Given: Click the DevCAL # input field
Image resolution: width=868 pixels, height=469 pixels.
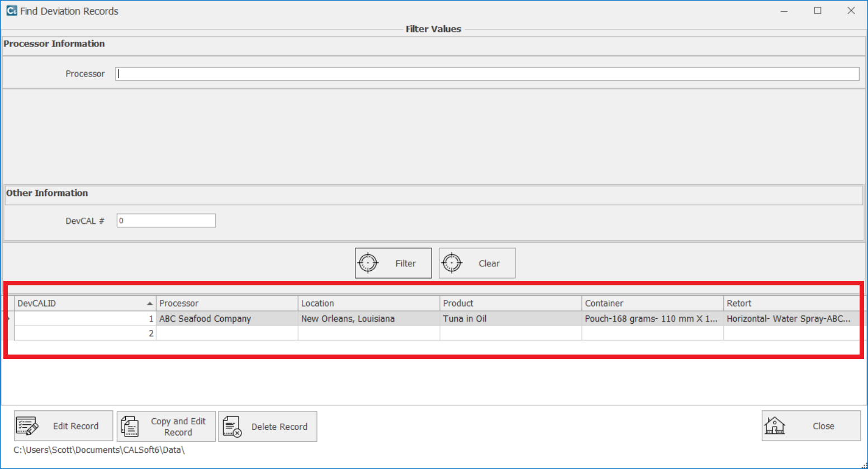Looking at the screenshot, I should click(x=166, y=221).
